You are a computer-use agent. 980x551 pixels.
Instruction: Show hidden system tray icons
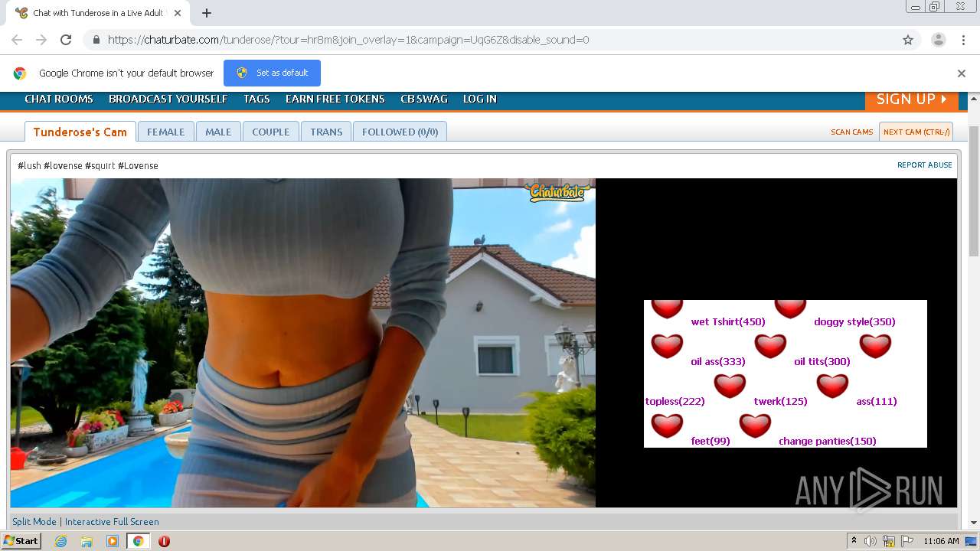(854, 540)
